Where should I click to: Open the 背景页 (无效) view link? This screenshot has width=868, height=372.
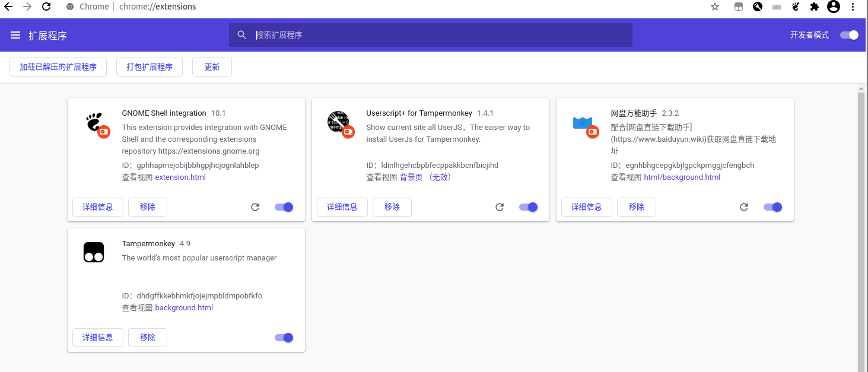click(425, 177)
